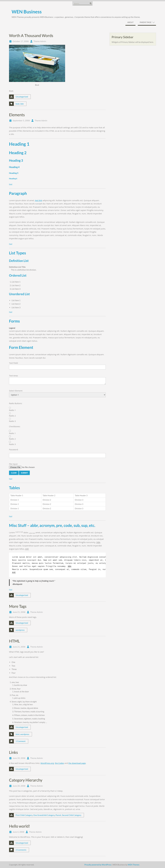Click calendar icon beside October 17, 2008
165x868 pixels.
point(10,41)
